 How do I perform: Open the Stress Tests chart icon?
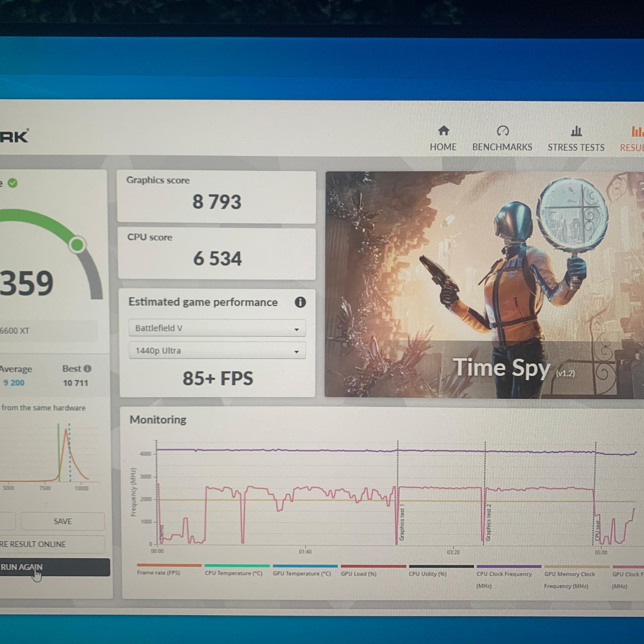point(576,131)
